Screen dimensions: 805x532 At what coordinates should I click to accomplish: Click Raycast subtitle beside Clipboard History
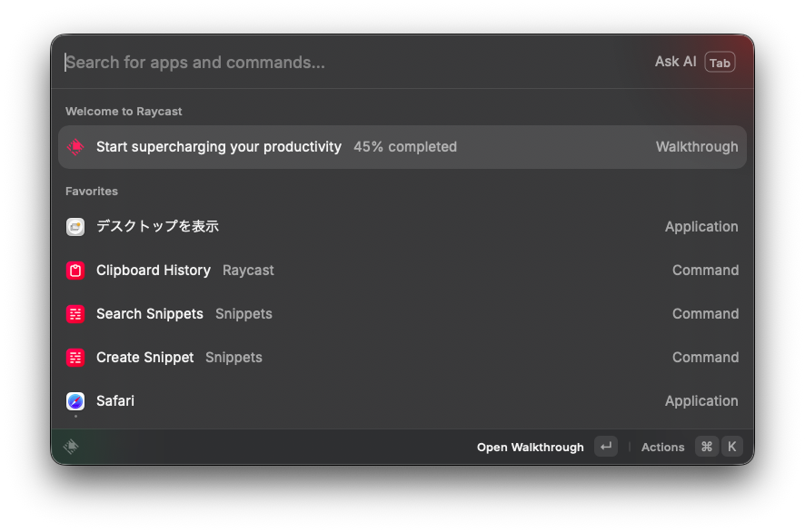[248, 271]
